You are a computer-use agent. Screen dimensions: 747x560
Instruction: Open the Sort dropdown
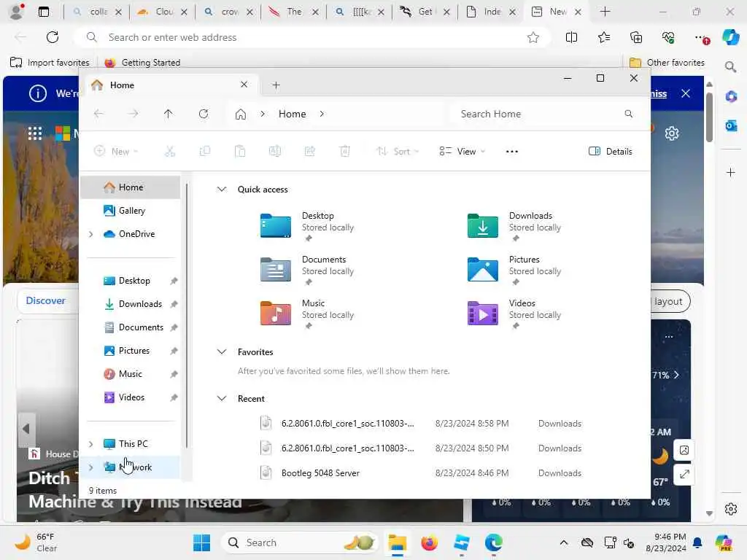click(398, 152)
